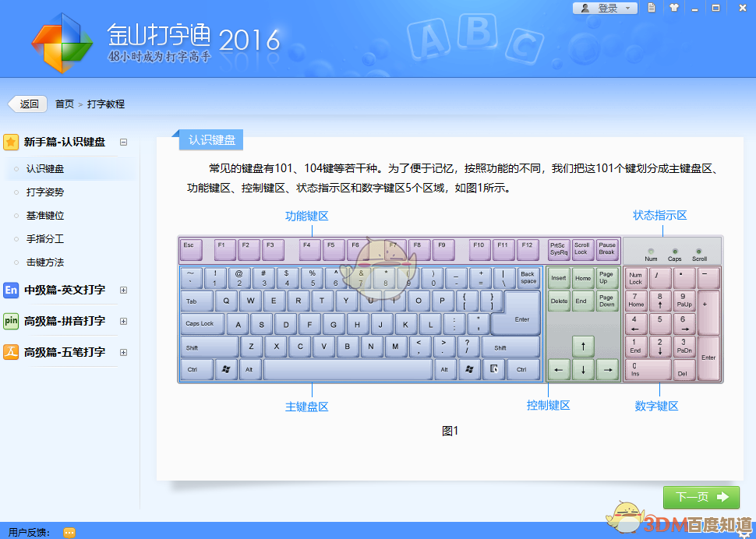The width and height of the screenshot is (756, 539).
Task: Click the user avatar on the 登录 button
Action: point(585,8)
